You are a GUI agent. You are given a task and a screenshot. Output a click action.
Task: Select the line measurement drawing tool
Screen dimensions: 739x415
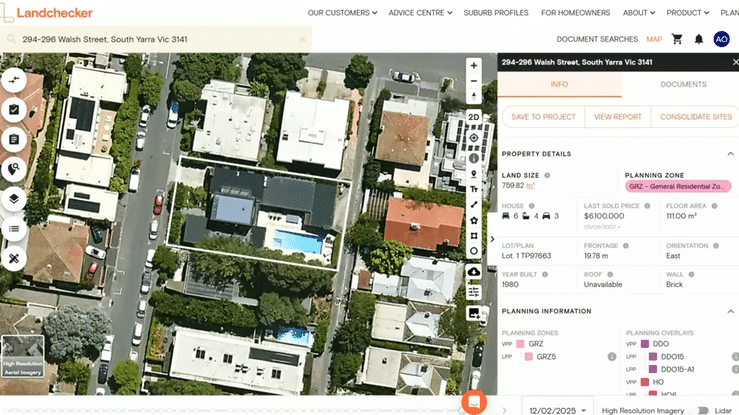[x=474, y=204]
